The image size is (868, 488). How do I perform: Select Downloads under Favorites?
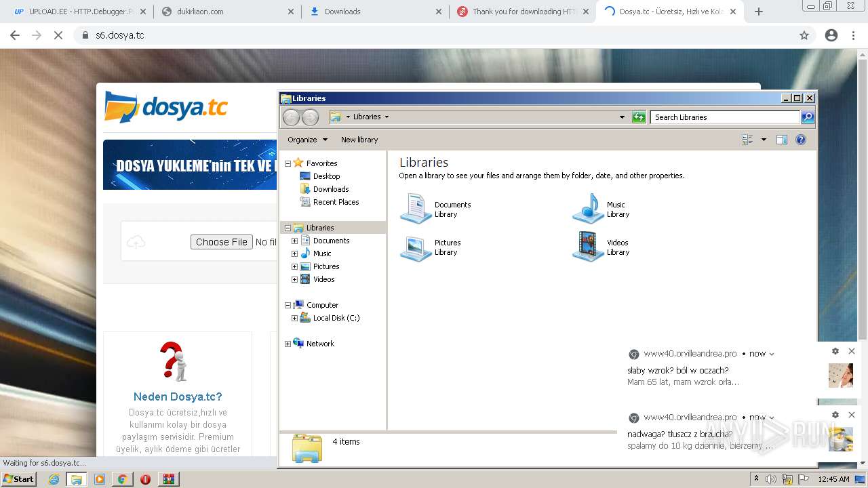(x=331, y=189)
